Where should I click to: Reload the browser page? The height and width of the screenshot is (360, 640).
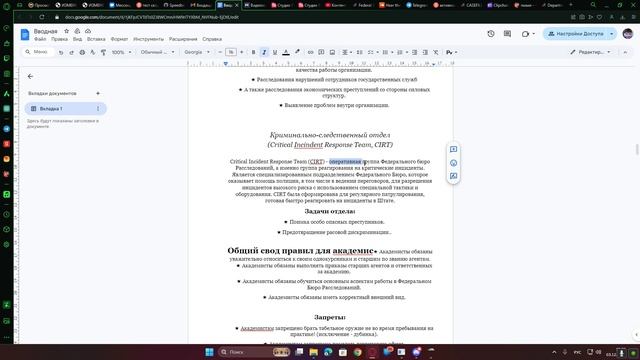42,17
